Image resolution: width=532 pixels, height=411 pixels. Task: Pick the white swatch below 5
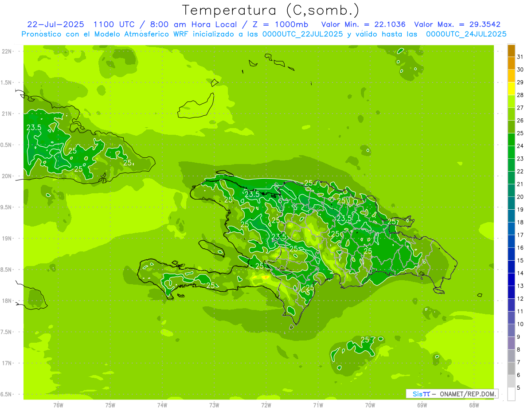[511, 394]
